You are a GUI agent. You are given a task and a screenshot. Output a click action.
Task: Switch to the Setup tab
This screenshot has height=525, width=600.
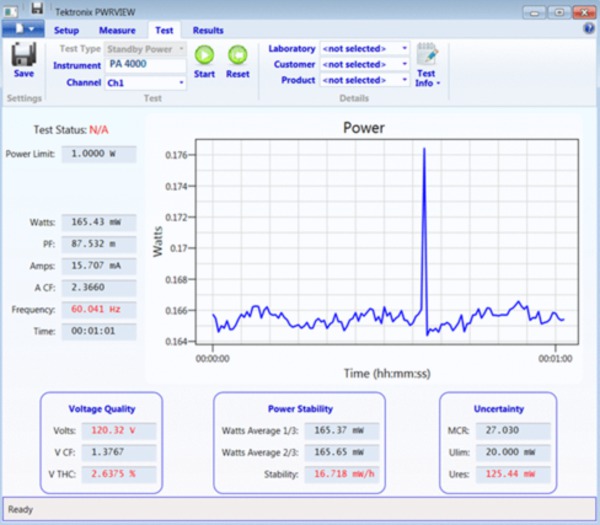tap(66, 30)
